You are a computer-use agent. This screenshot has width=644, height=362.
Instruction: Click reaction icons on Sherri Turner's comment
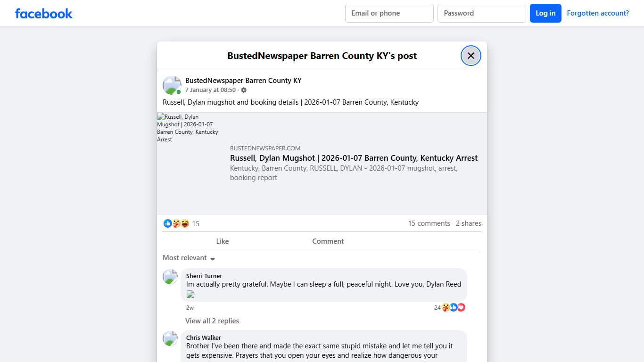click(x=453, y=307)
